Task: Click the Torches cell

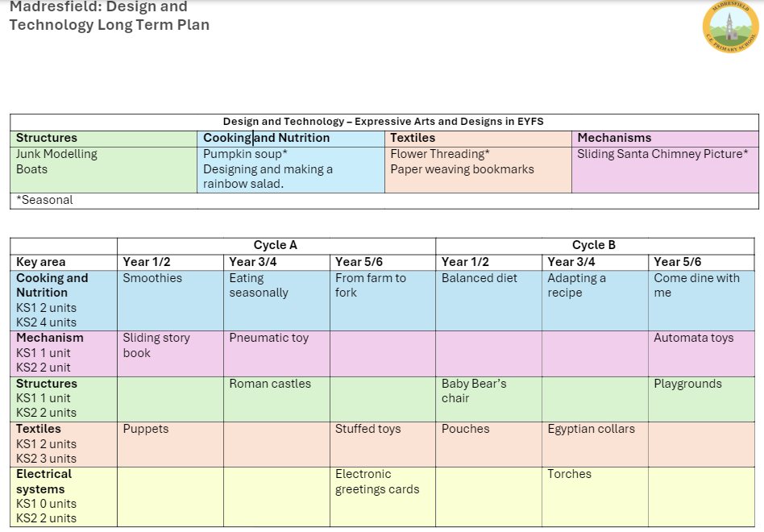Action: [x=569, y=474]
